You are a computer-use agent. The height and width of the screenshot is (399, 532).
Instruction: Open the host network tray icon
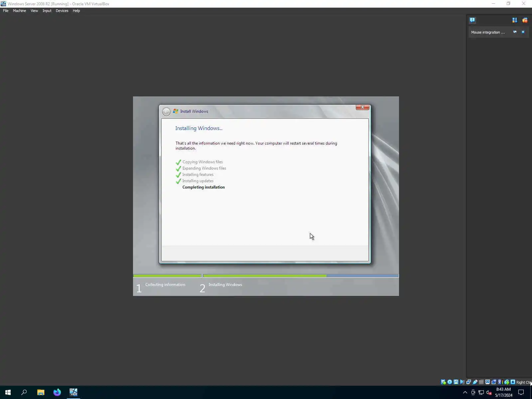(481, 392)
